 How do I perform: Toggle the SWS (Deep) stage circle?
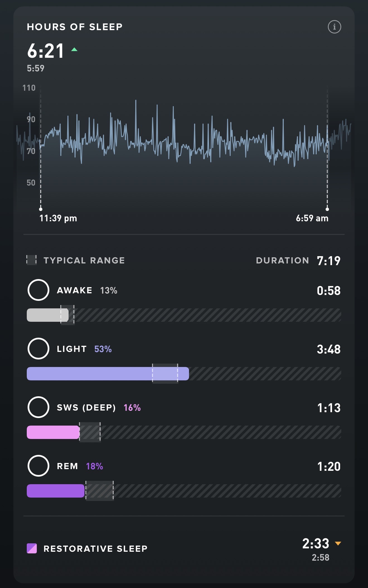click(38, 407)
